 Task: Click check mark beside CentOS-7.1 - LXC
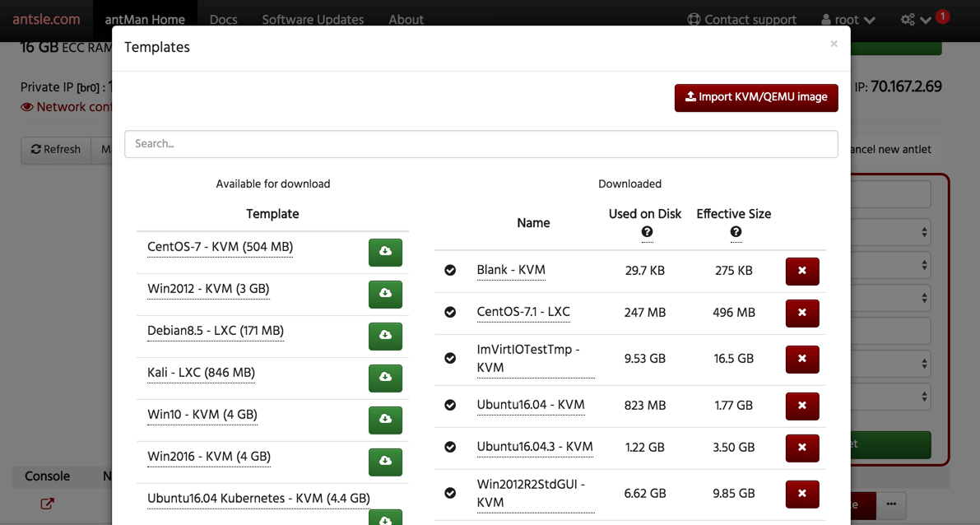[450, 312]
